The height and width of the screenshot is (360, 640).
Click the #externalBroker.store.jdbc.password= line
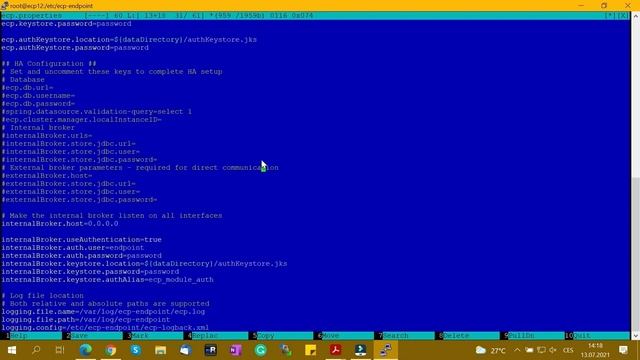(80, 200)
